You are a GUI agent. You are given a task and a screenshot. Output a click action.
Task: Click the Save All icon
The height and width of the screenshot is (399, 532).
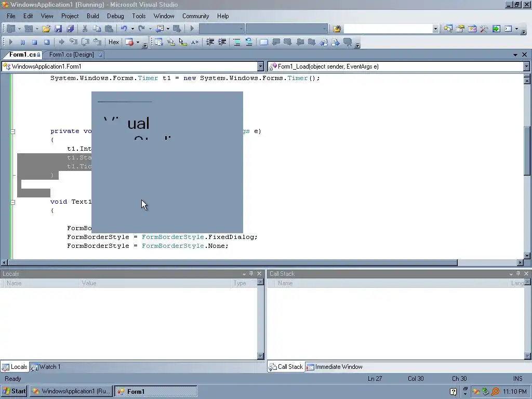(x=70, y=29)
